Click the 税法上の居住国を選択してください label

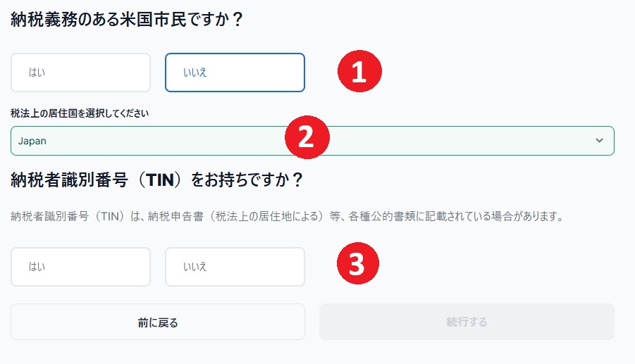[x=80, y=113]
